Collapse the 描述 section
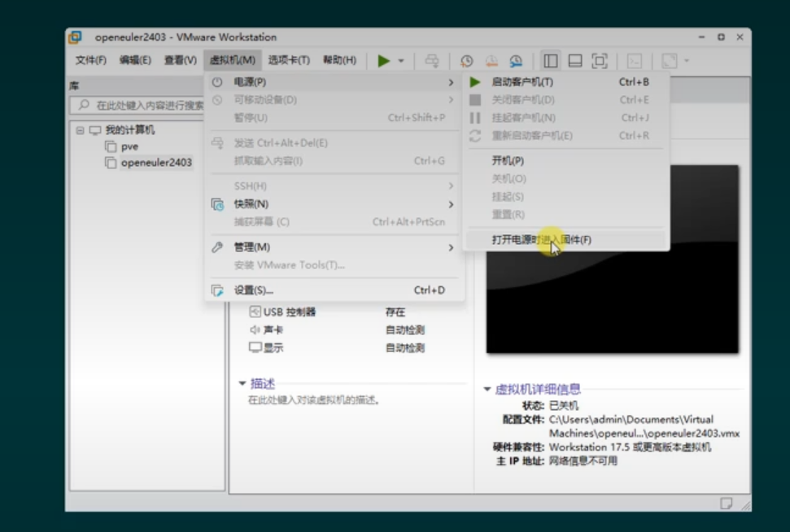Viewport: 790px width, 532px height. 242,383
